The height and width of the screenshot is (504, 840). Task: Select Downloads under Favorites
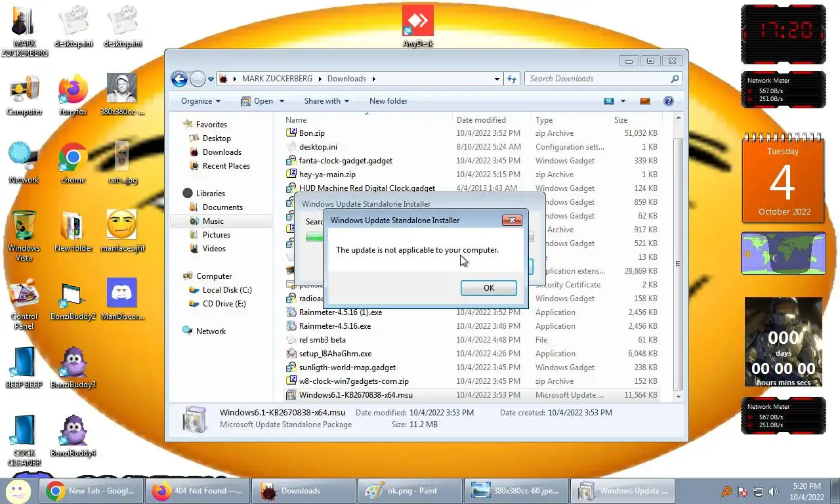click(222, 152)
